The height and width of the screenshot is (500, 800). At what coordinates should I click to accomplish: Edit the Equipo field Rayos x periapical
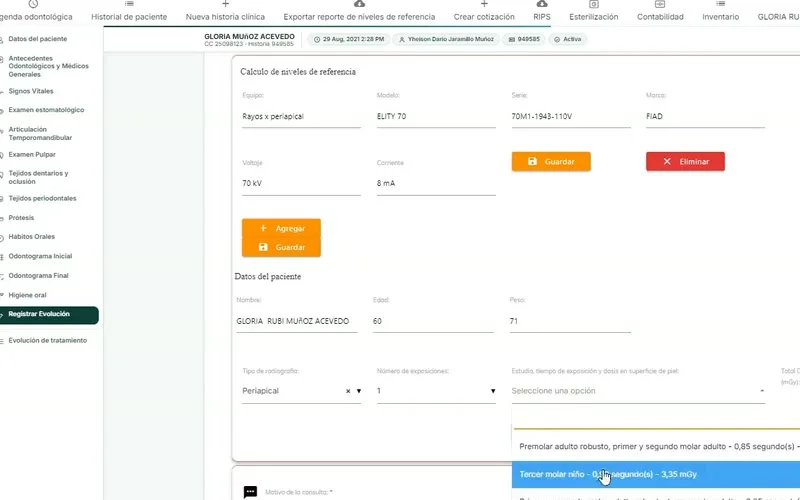point(301,117)
